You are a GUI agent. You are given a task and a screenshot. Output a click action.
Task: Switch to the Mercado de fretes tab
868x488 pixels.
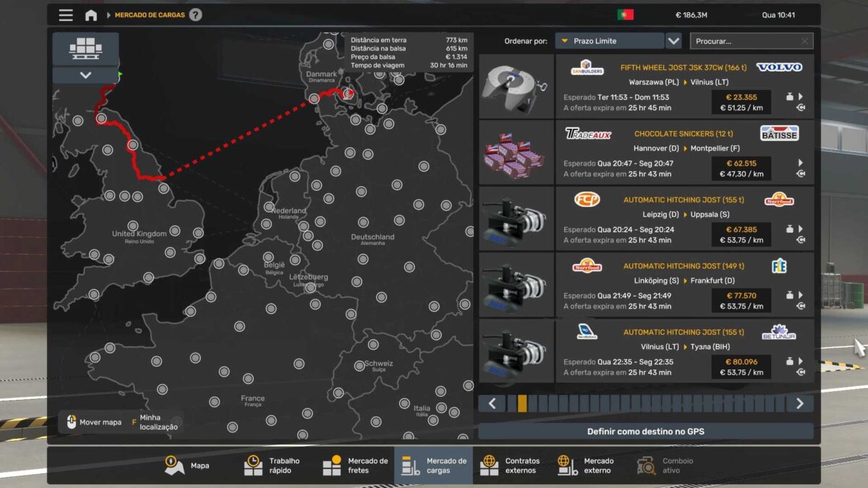(355, 466)
